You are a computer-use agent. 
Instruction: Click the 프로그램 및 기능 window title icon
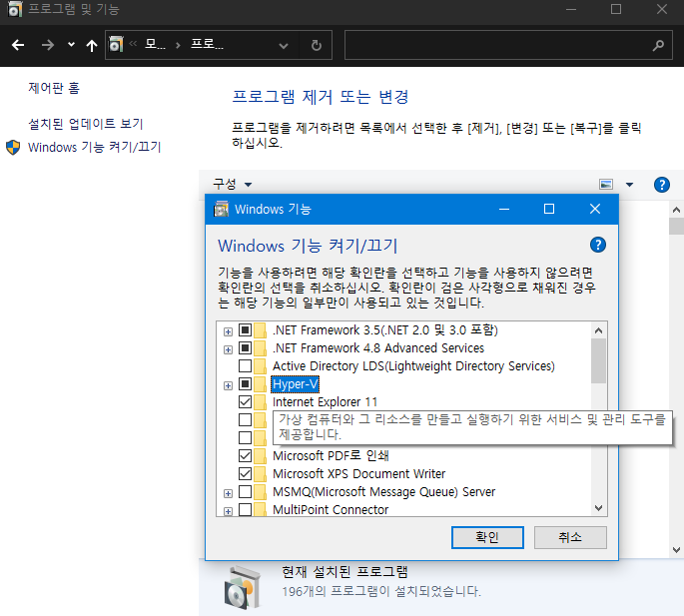coord(15,9)
